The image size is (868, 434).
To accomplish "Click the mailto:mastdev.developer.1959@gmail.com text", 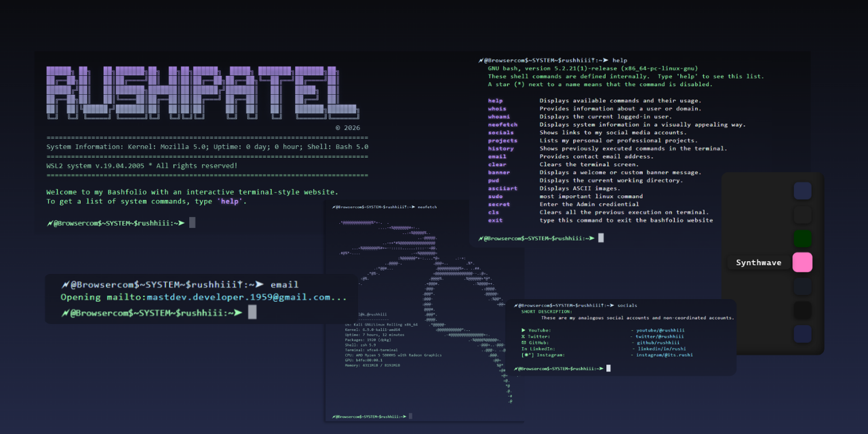I will pyautogui.click(x=237, y=297).
